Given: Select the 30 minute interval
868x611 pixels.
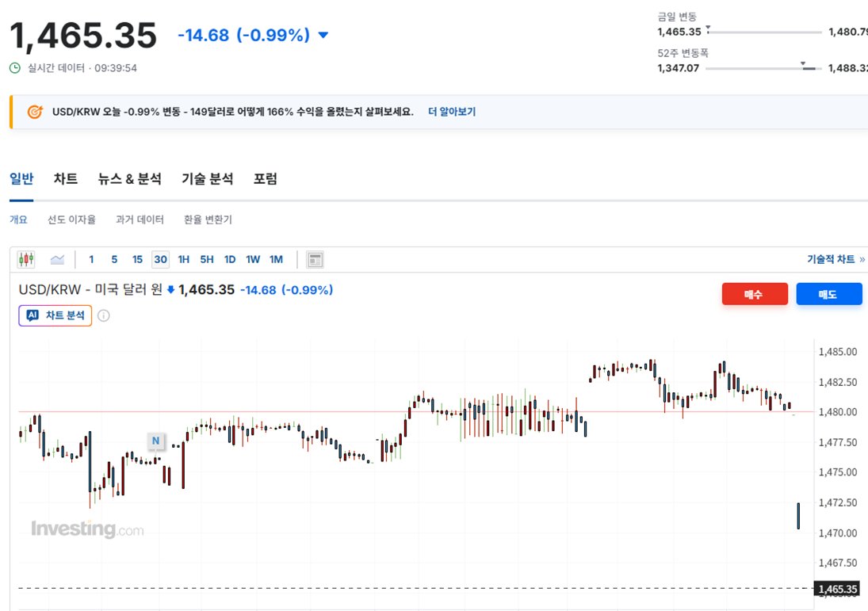Looking at the screenshot, I should point(161,260).
